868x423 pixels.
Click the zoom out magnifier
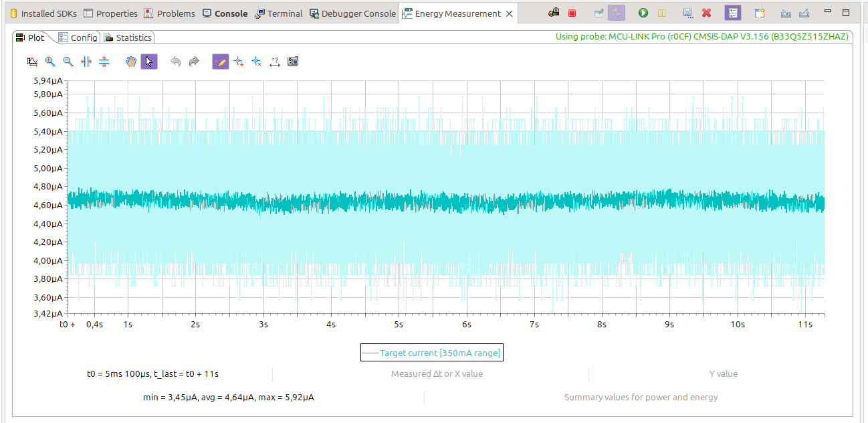(68, 62)
